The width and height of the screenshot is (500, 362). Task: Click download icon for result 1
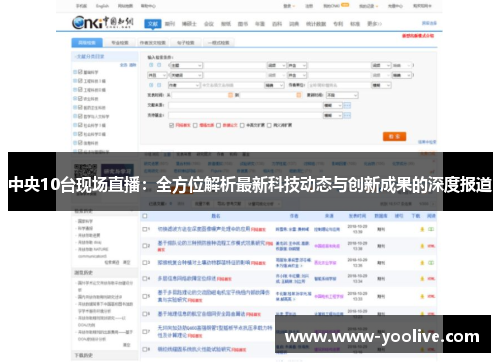click(x=422, y=229)
